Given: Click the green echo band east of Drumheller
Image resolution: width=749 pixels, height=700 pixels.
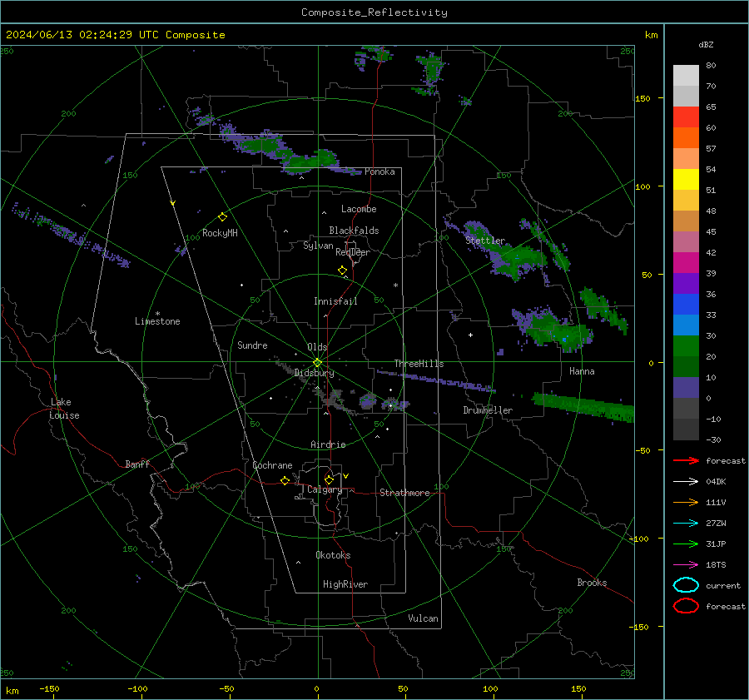Looking at the screenshot, I should tap(583, 407).
